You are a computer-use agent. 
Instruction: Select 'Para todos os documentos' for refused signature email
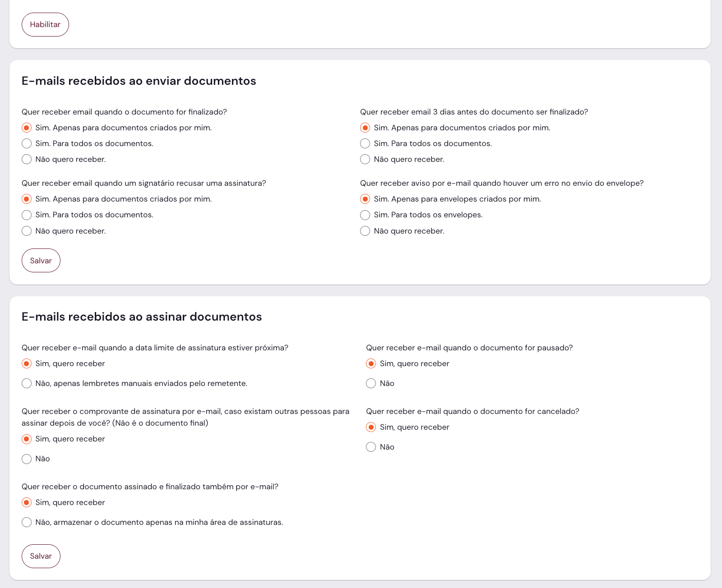(27, 215)
